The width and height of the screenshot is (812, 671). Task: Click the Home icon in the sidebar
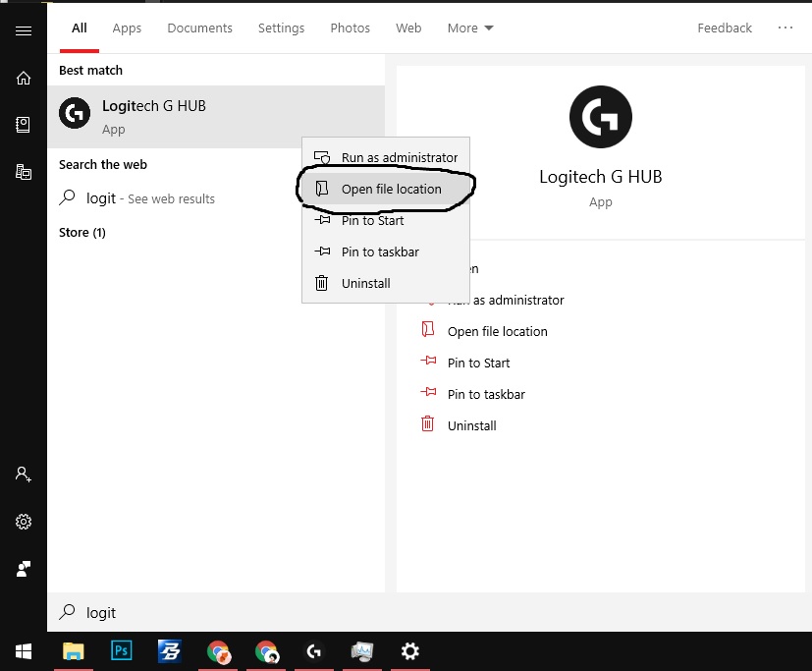[x=24, y=78]
